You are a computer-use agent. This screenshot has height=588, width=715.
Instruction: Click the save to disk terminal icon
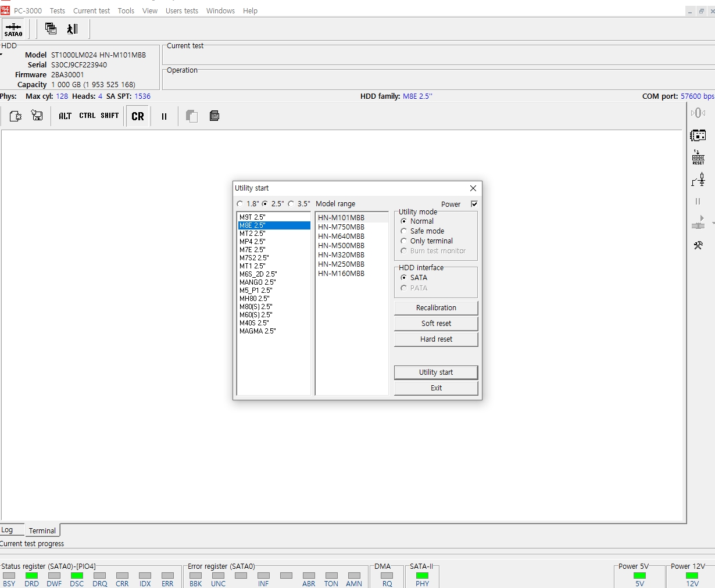pyautogui.click(x=37, y=116)
